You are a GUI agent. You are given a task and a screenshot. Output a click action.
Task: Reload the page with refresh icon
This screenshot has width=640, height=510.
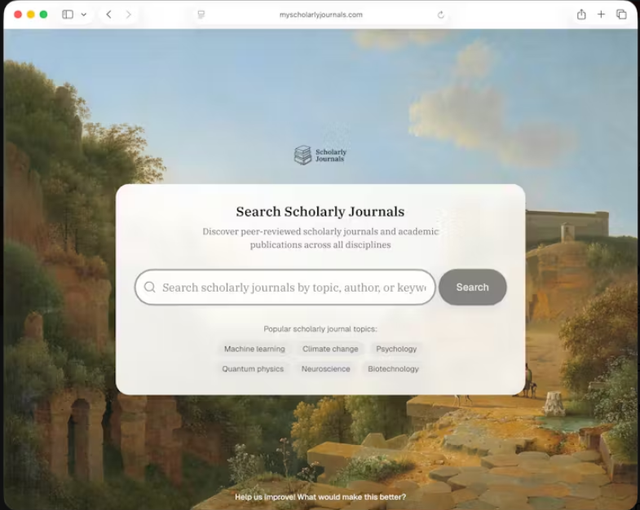[x=441, y=15]
